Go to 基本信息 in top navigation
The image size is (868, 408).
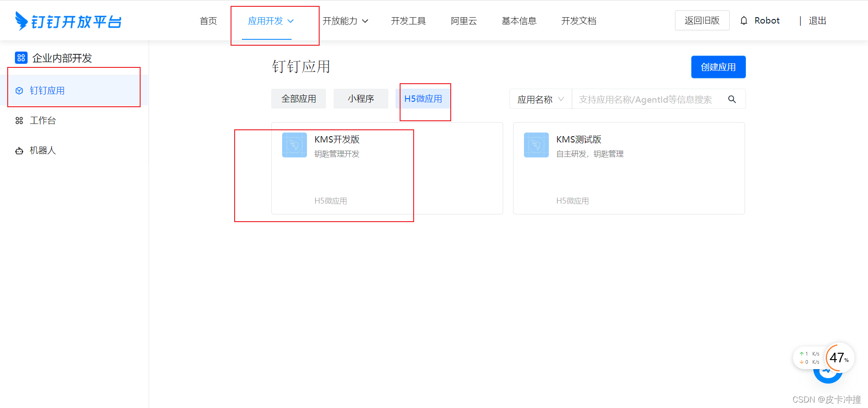click(x=519, y=21)
